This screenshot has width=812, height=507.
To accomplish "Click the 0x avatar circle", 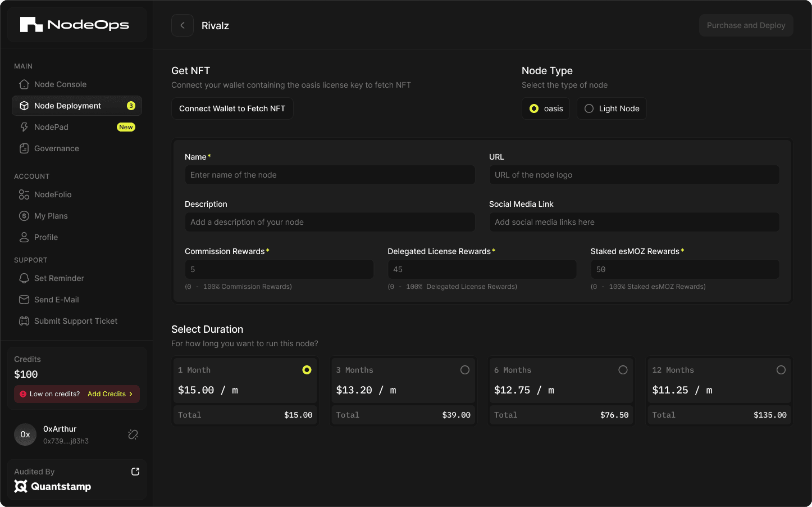I will click(25, 434).
